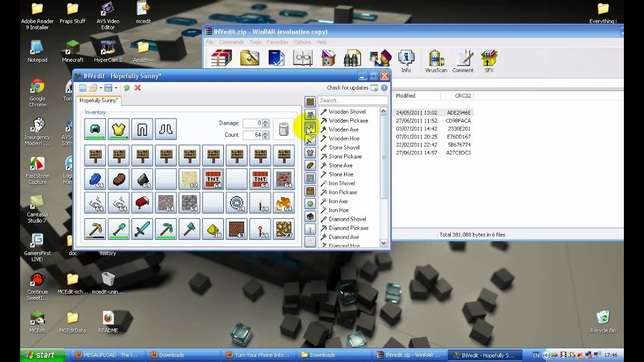Click the WinRAR SFX toolbar button
This screenshot has height=362, width=644.
pyautogui.click(x=489, y=61)
